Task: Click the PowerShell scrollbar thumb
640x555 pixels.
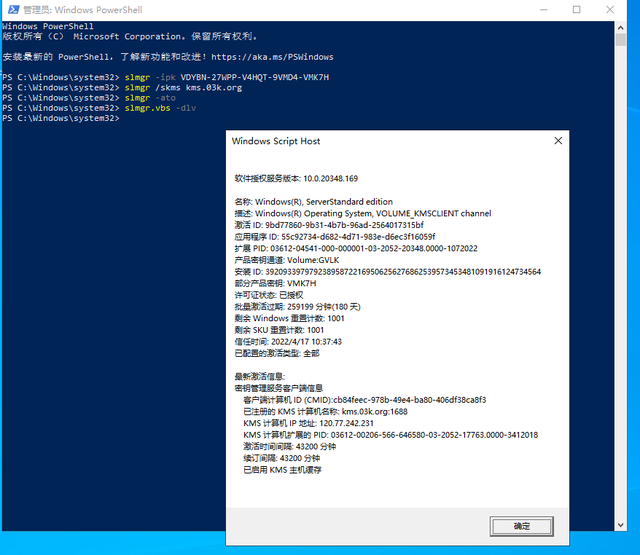Action: (620, 40)
